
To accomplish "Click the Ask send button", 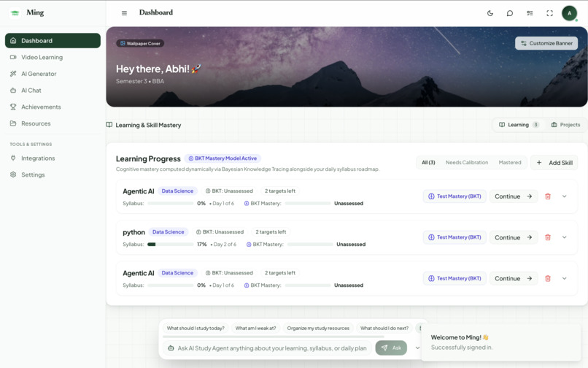I will (x=391, y=348).
